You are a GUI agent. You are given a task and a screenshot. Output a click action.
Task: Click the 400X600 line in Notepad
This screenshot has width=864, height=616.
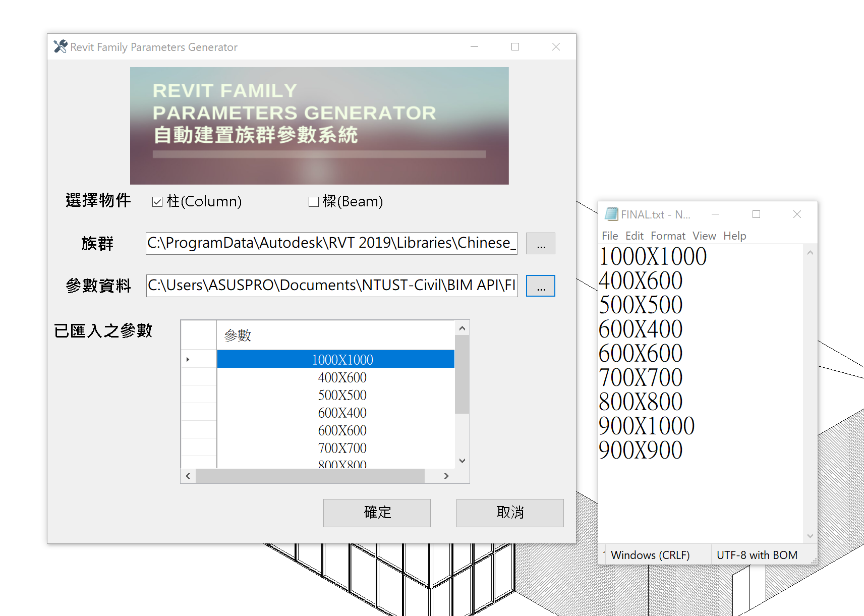[x=641, y=281]
